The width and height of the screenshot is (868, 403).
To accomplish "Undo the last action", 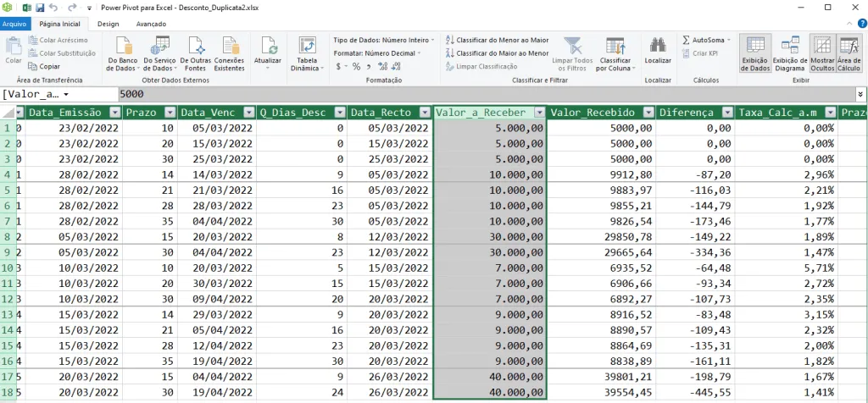I will click(53, 8).
